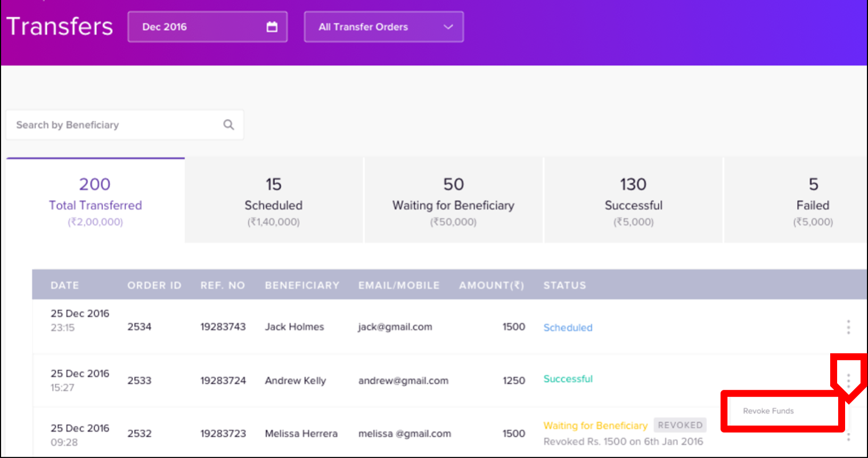This screenshot has height=458, width=868.
Task: Choose Revoke Funds from the popup menu
Action: coord(768,411)
